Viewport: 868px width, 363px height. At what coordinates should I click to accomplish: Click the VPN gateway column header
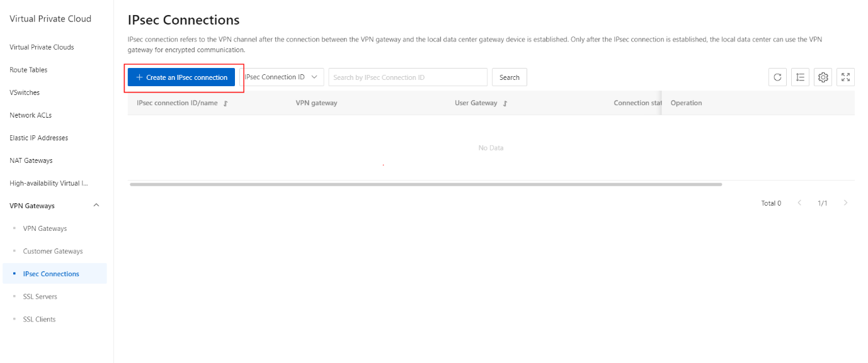(x=316, y=103)
